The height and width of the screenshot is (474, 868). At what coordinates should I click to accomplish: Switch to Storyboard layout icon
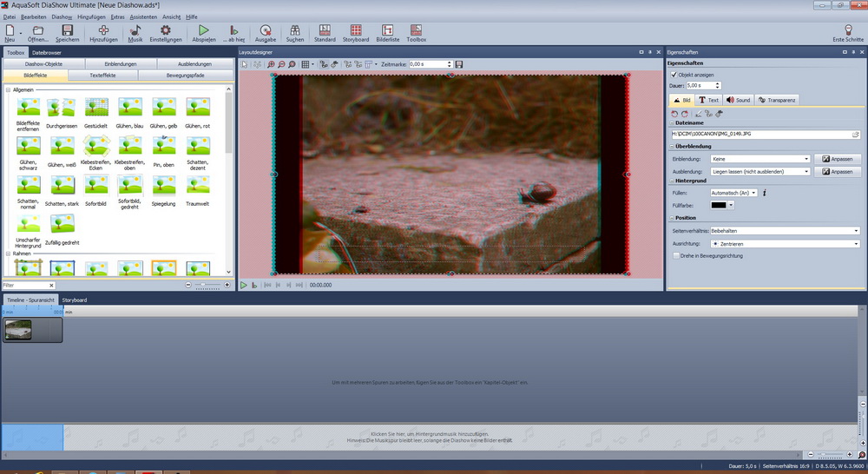pos(356,33)
